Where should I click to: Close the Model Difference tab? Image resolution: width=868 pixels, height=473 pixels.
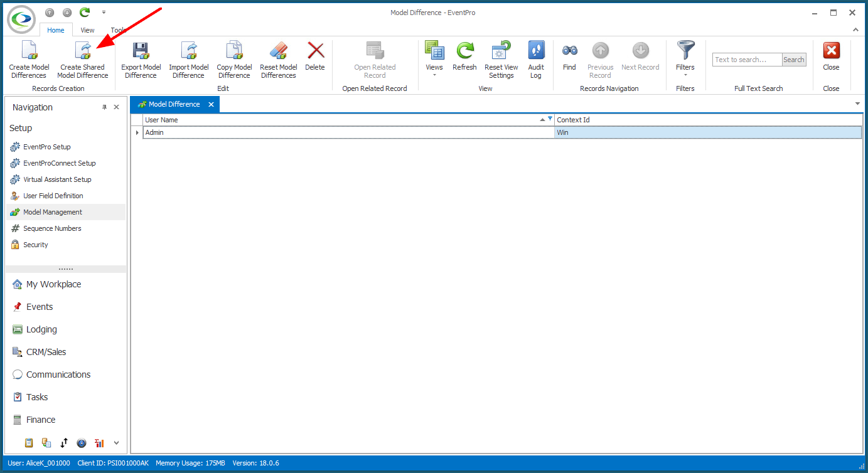click(212, 105)
